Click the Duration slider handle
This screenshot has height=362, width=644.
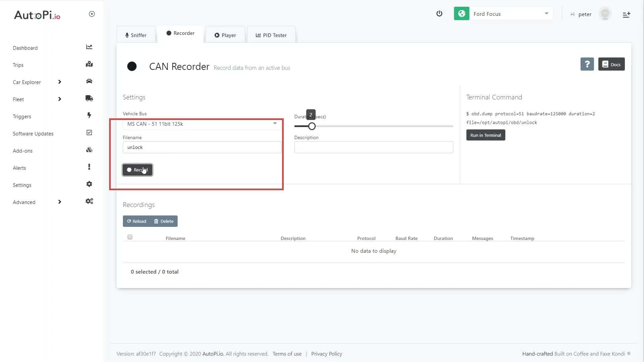[x=312, y=126]
